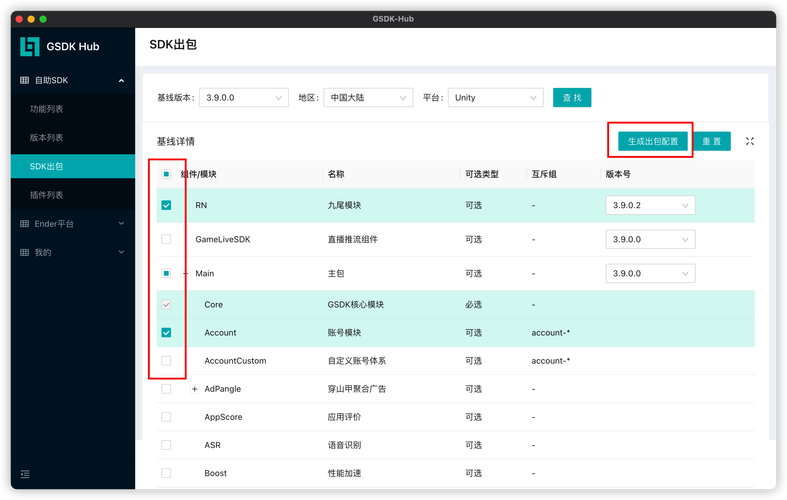Check the GameLiveSDK checkbox

[x=166, y=239]
